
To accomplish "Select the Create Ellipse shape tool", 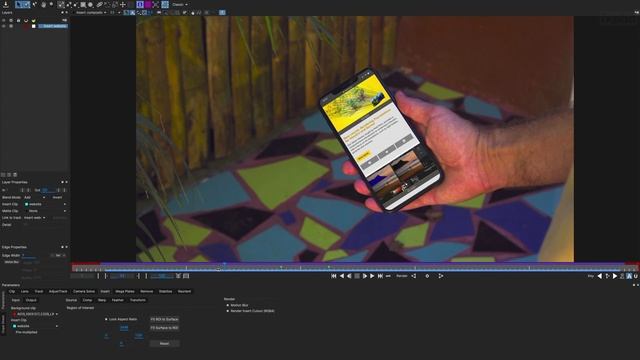I will click(x=91, y=4).
